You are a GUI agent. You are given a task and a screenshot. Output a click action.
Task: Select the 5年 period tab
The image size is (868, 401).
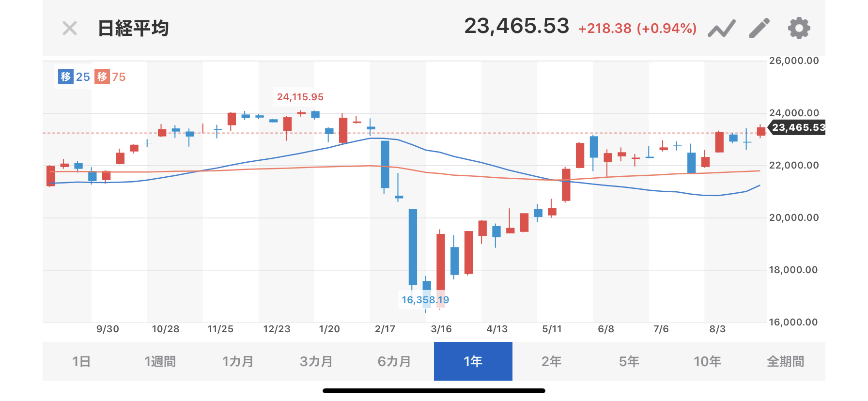coord(629,361)
